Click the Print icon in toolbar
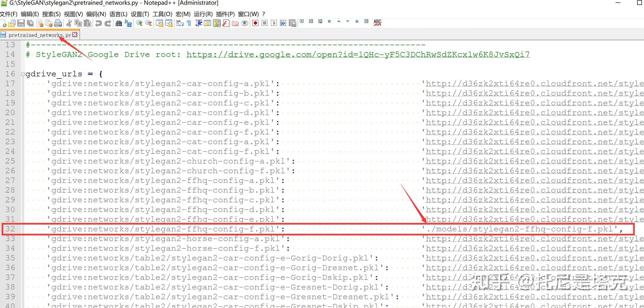 [x=58, y=23]
